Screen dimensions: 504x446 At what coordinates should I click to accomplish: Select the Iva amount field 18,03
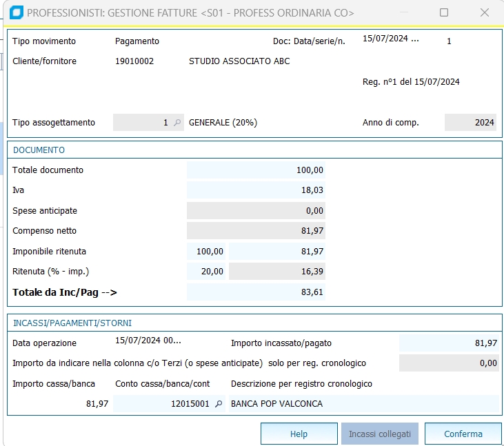[256, 190]
